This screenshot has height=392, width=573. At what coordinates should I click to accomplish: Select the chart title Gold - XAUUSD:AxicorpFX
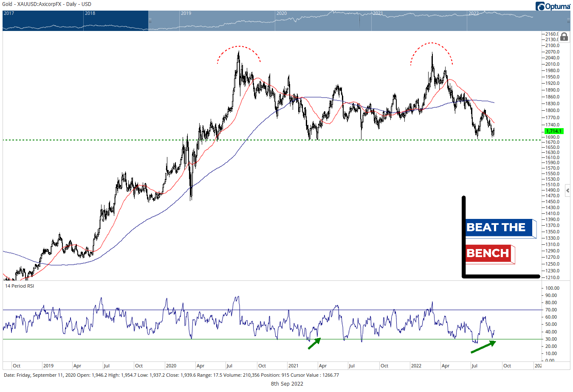[32, 4]
